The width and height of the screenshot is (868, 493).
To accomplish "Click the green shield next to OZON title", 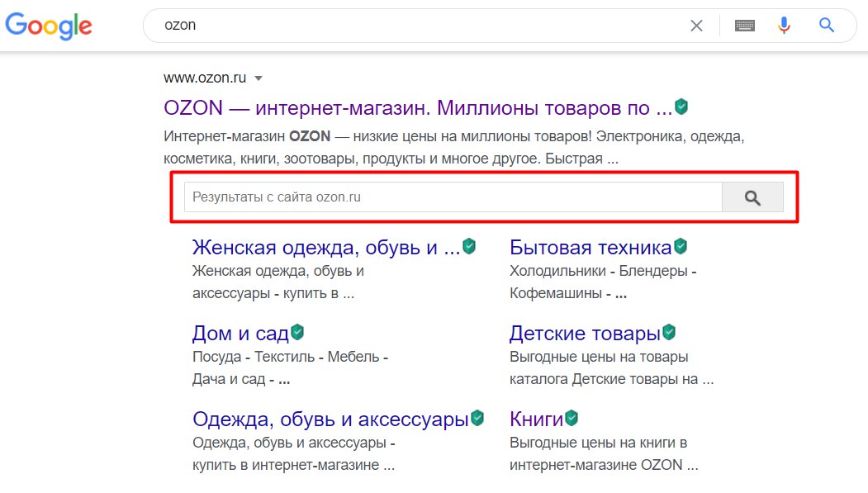I will pos(681,107).
